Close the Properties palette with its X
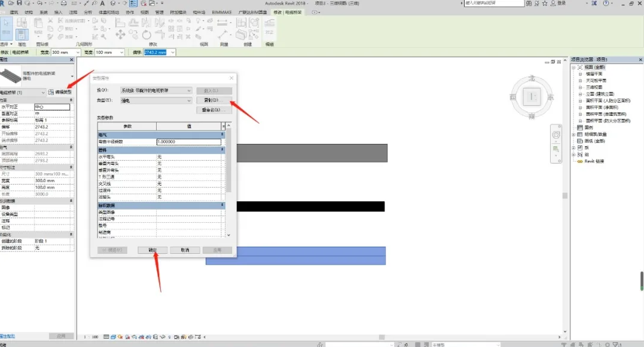The width and height of the screenshot is (644, 347). click(x=72, y=60)
